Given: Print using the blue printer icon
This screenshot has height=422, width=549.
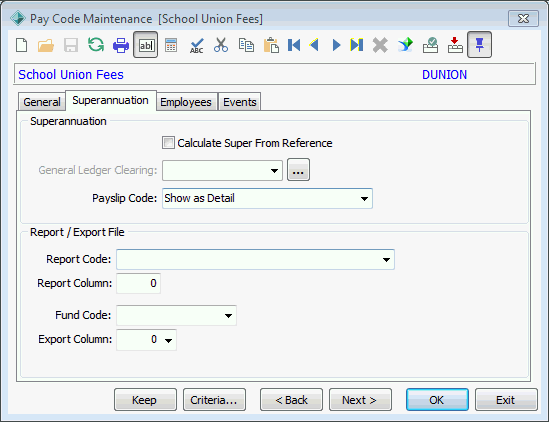Looking at the screenshot, I should pyautogui.click(x=121, y=45).
